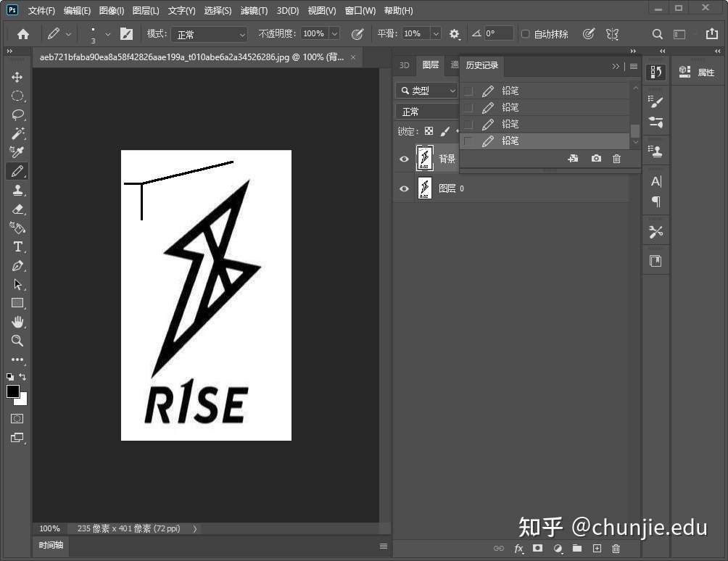Select the Pen tool
The height and width of the screenshot is (561, 728).
tap(17, 266)
